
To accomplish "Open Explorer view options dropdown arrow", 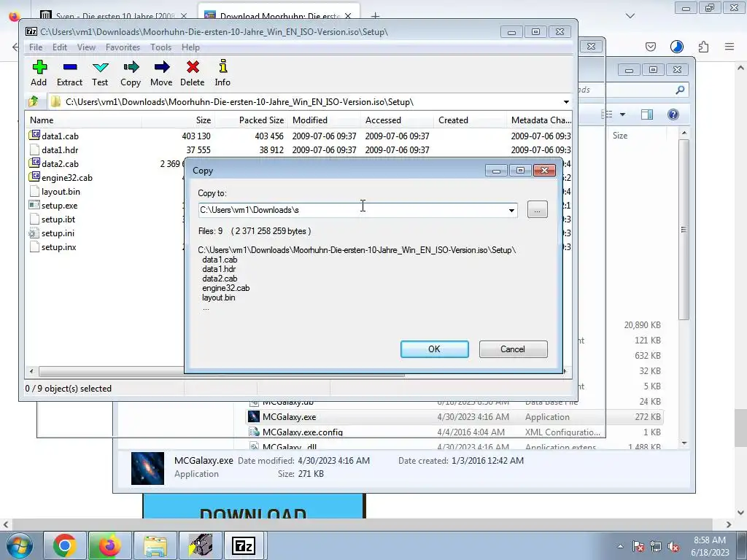I will click(x=622, y=114).
